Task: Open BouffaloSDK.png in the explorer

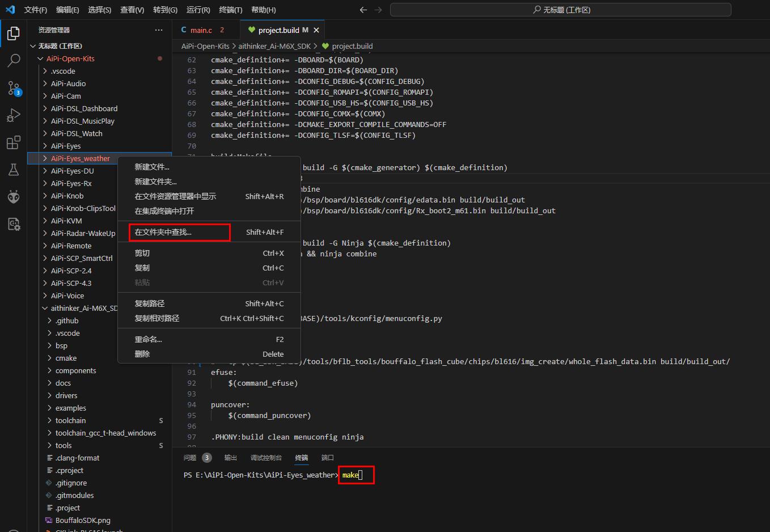Action: 83,520
